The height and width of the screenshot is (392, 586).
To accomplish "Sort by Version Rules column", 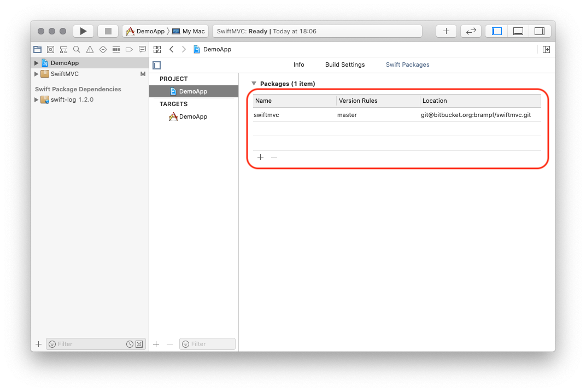I will click(378, 101).
